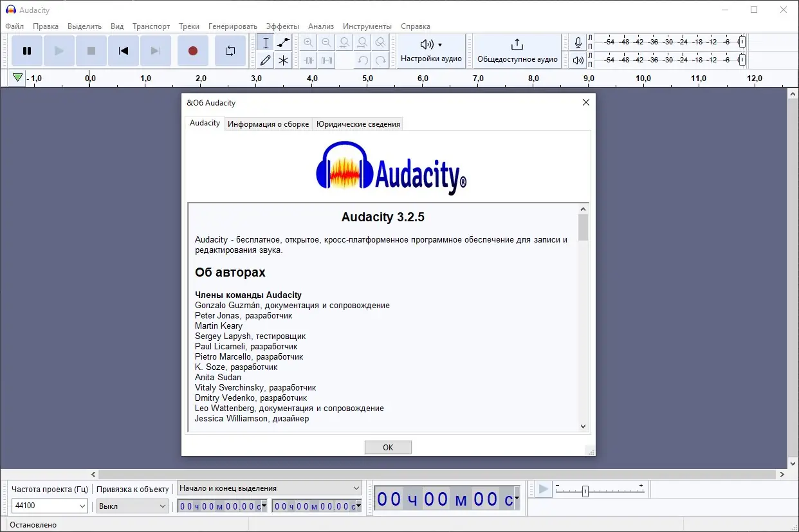Open the Эффекты menu
Image resolution: width=799 pixels, height=532 pixels.
point(282,26)
